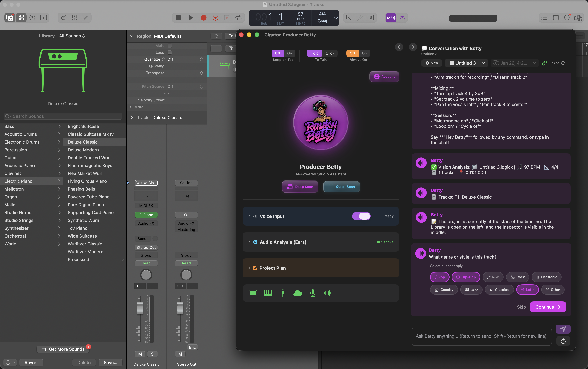Click Get More Sounds button
The image size is (588, 369).
pyautogui.click(x=63, y=349)
